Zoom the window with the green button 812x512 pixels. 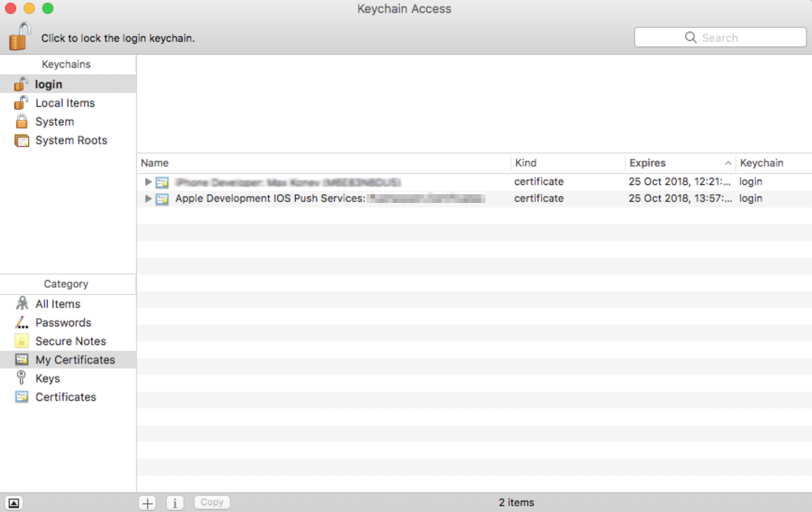pos(48,8)
